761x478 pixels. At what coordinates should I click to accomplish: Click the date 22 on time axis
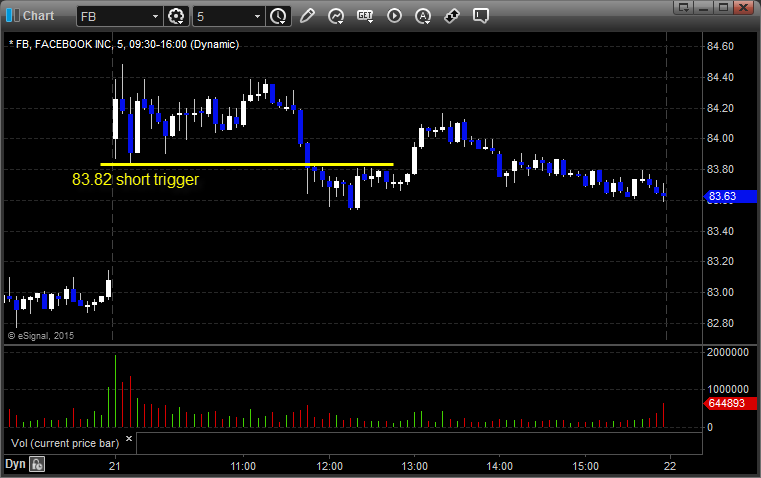click(x=670, y=466)
